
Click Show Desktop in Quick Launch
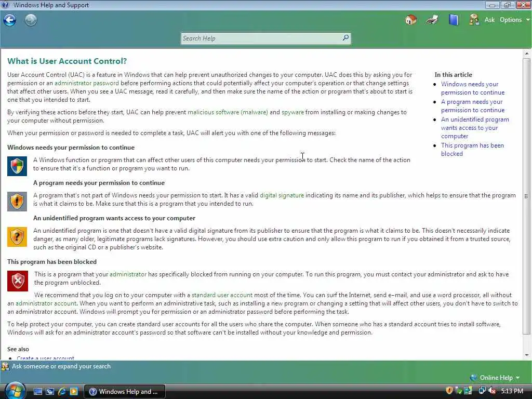click(37, 392)
